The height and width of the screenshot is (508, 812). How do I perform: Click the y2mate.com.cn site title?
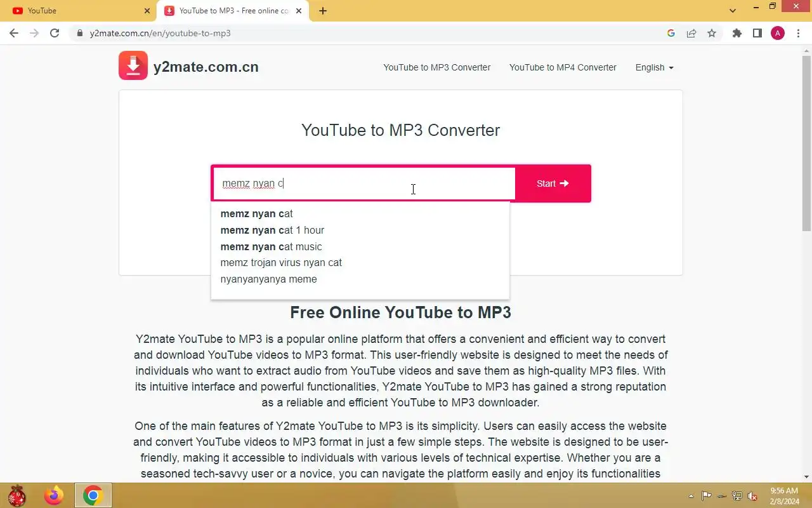click(x=206, y=67)
